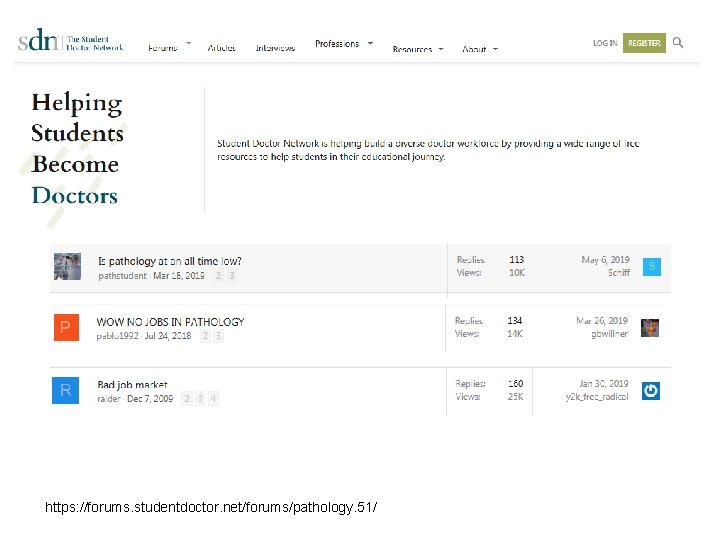Go to page 3 of WOW NO JOBS thread
Image resolution: width=720 pixels, height=540 pixels.
click(x=218, y=336)
